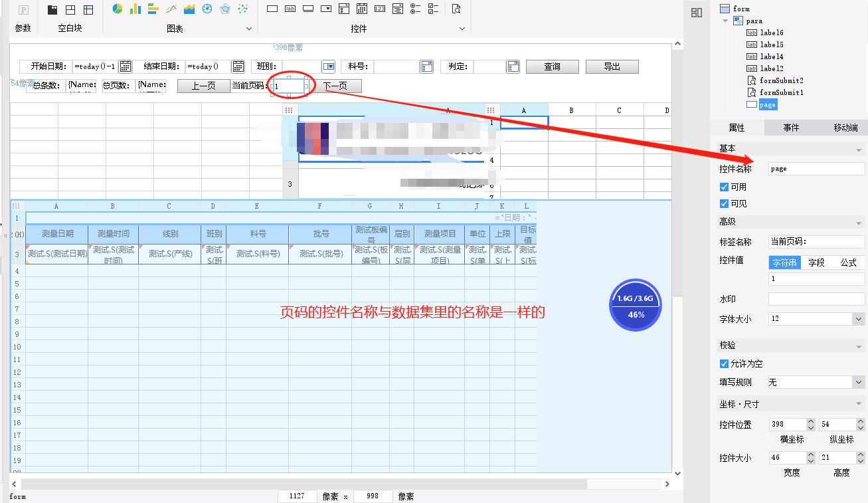Uncheck the 可用 checkbox
This screenshot has height=503, width=868.
pyautogui.click(x=725, y=187)
